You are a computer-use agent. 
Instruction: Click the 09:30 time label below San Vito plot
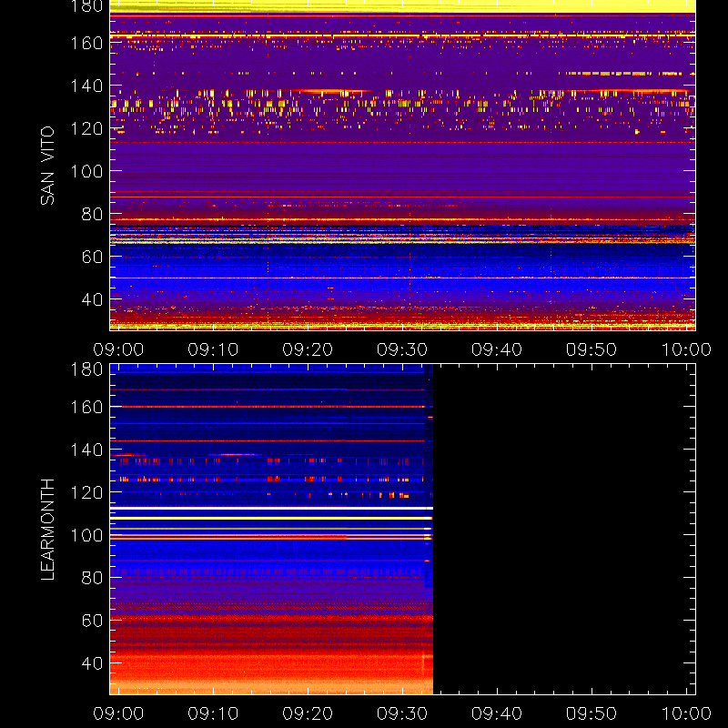(x=402, y=349)
